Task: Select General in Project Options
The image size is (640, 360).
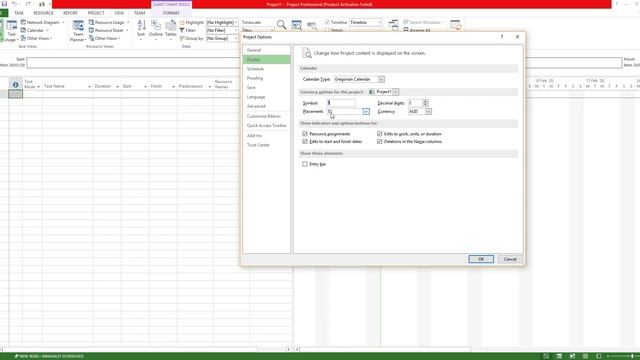Action: (267, 50)
